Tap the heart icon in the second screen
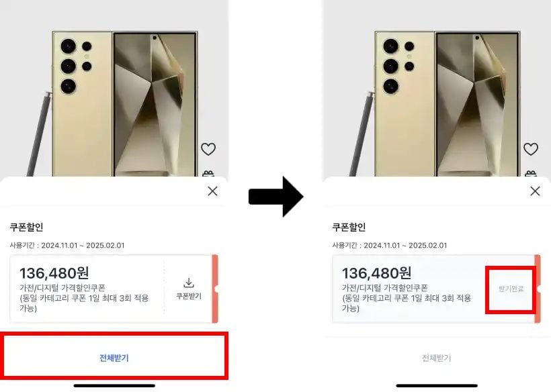This screenshot has height=392, width=551. [x=531, y=149]
